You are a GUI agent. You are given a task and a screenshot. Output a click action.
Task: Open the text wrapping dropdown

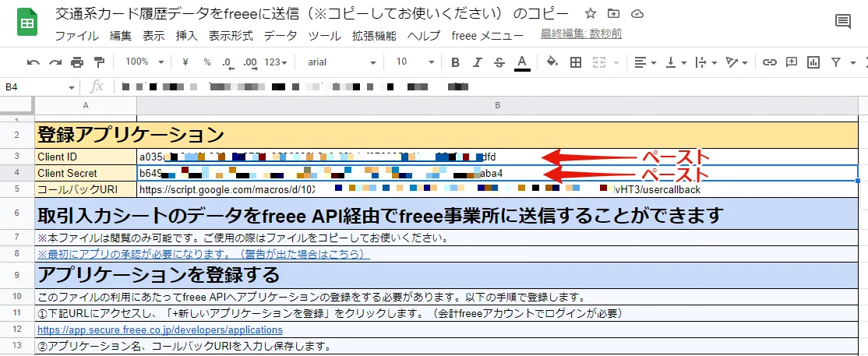pos(707,62)
